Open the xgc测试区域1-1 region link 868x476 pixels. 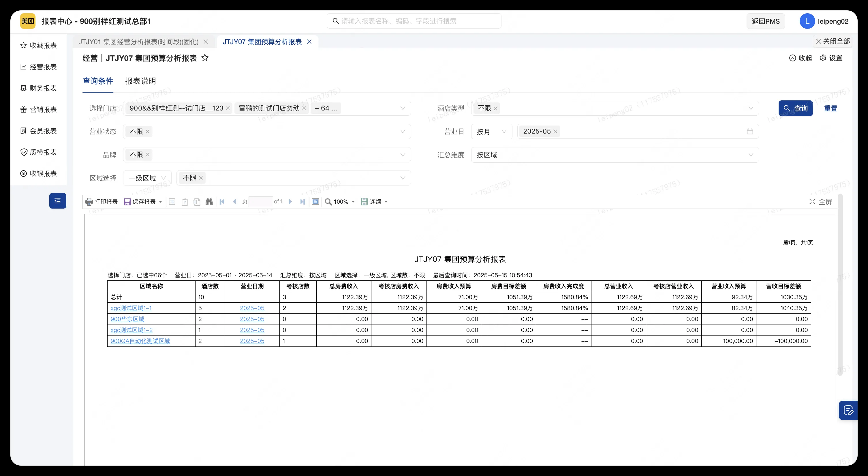pos(131,308)
